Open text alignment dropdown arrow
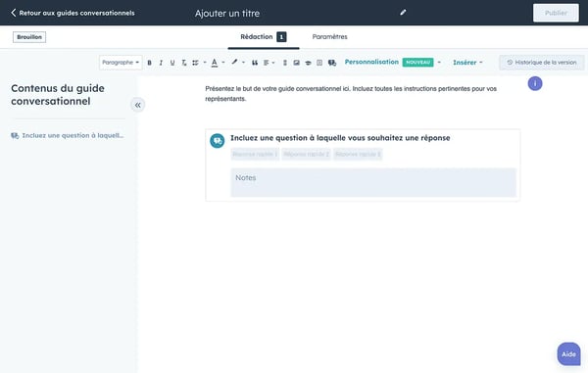Image resolution: width=588 pixels, height=373 pixels. pyautogui.click(x=273, y=63)
